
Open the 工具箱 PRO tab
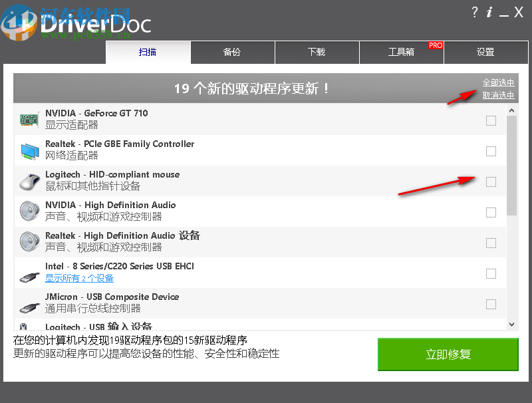(x=401, y=52)
